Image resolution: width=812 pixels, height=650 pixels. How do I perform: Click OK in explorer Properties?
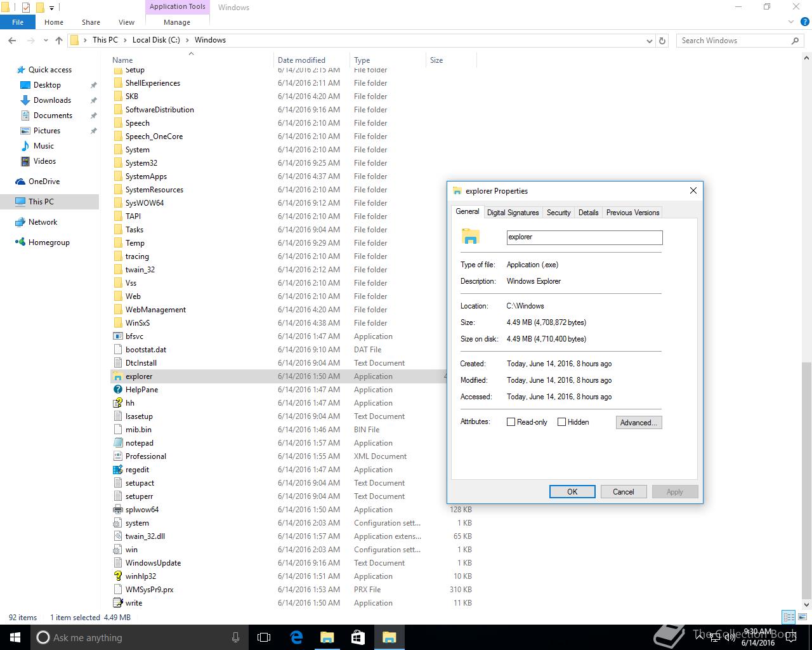tap(572, 492)
